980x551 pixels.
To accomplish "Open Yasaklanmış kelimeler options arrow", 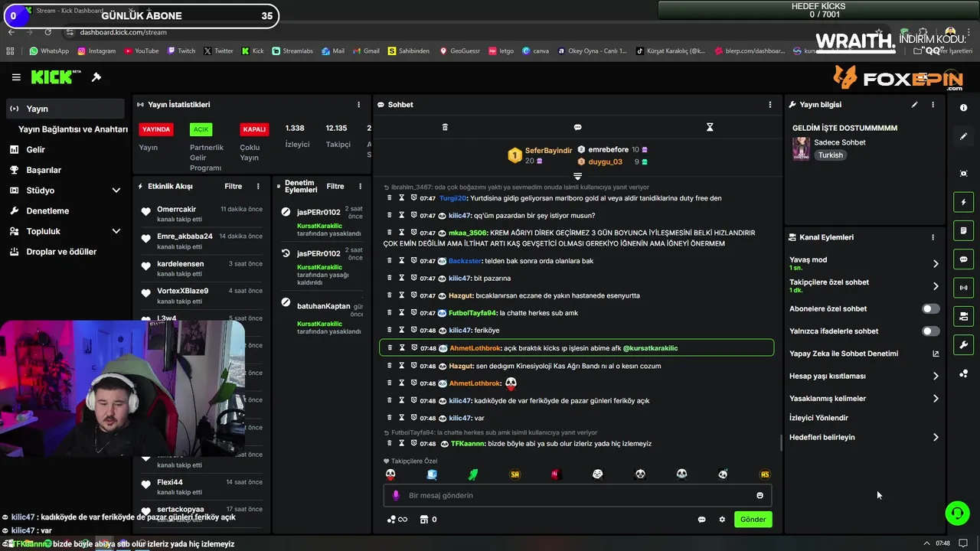I will click(x=935, y=399).
